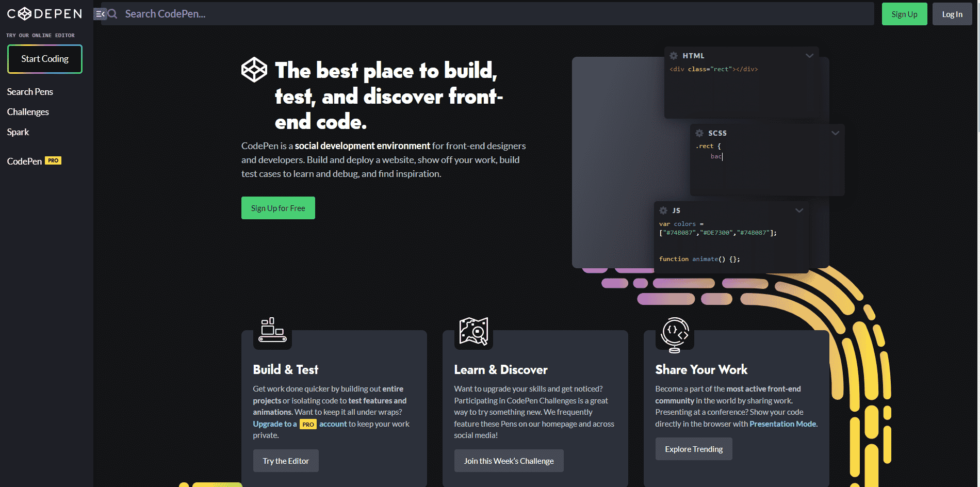The image size is (980, 487).
Task: Click function animate() line in JS panel
Action: (x=699, y=259)
